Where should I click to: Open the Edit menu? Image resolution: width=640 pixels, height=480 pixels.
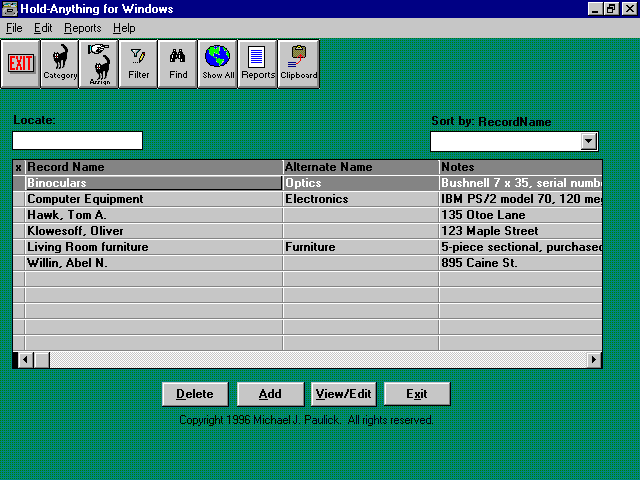[43, 28]
